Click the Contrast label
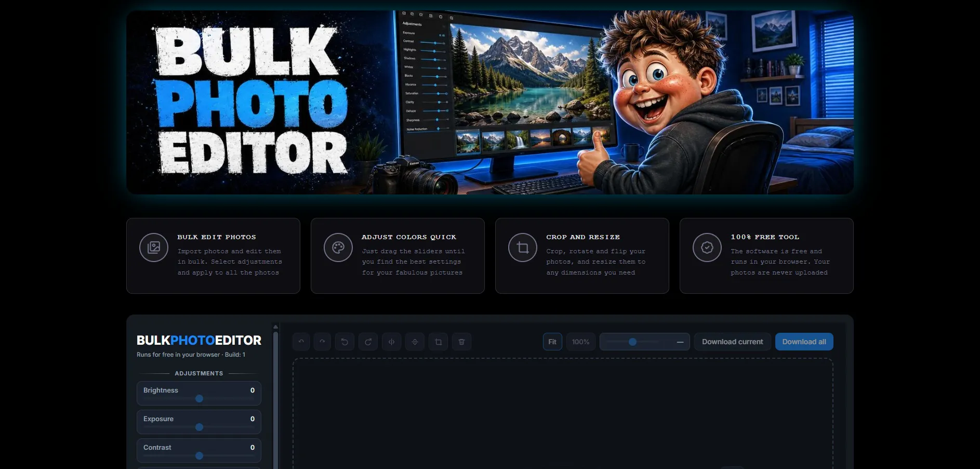 coord(157,448)
